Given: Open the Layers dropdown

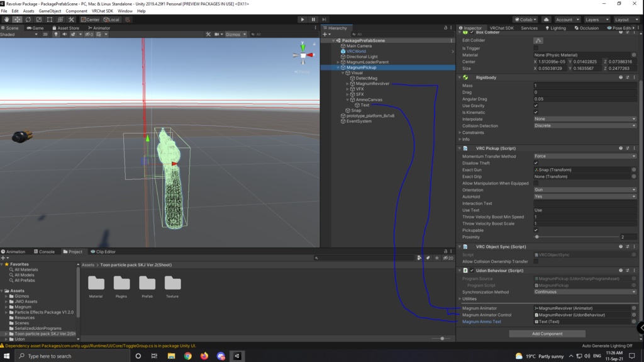Looking at the screenshot, I should (597, 20).
